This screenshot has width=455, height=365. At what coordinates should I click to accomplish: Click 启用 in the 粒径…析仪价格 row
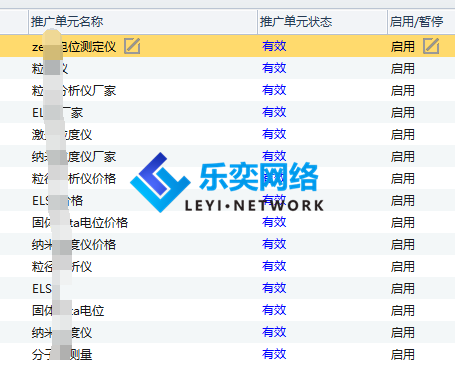coord(403,178)
